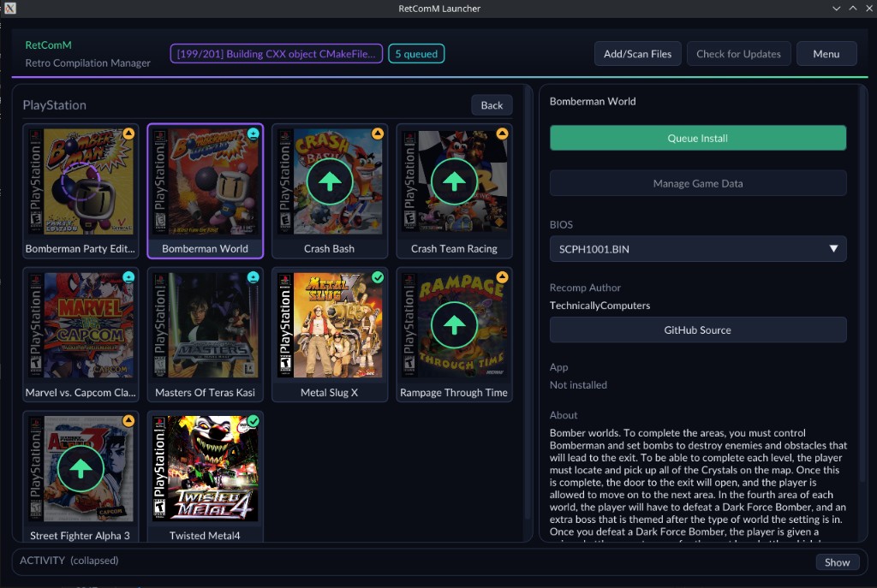
Task: Click the TechnicallyComputers author name
Action: [600, 306]
